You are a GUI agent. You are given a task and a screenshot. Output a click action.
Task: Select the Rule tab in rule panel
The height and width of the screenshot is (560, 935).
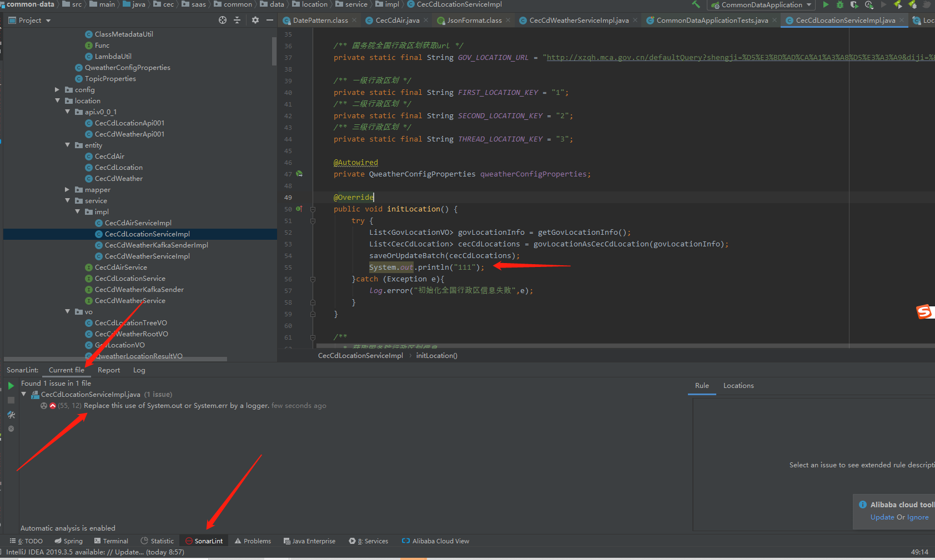click(x=702, y=385)
